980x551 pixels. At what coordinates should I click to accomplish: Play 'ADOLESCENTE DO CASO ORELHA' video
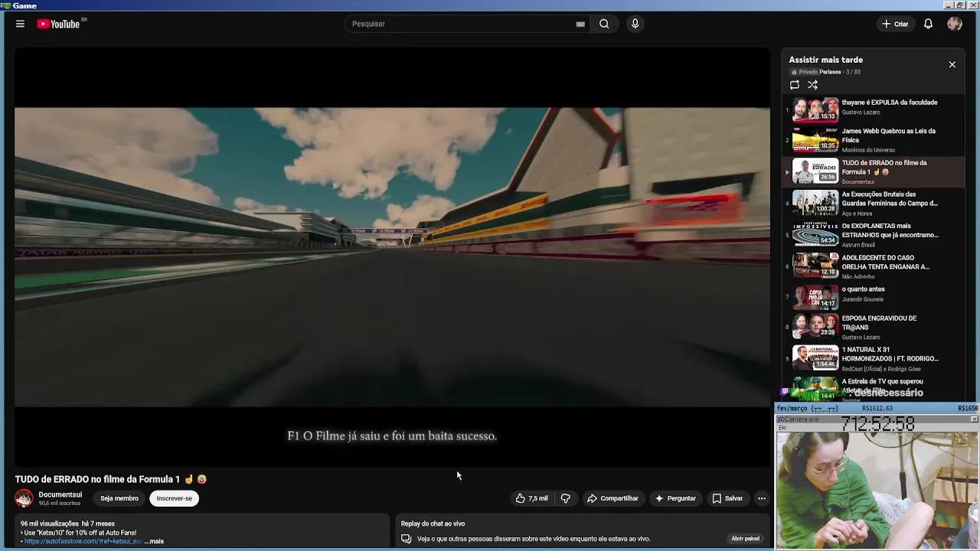(885, 262)
